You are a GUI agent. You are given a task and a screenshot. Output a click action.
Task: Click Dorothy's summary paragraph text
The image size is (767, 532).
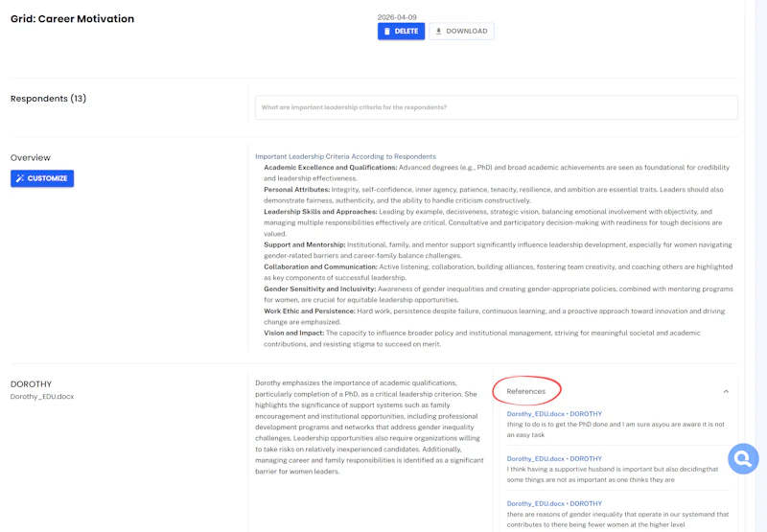[x=369, y=428]
